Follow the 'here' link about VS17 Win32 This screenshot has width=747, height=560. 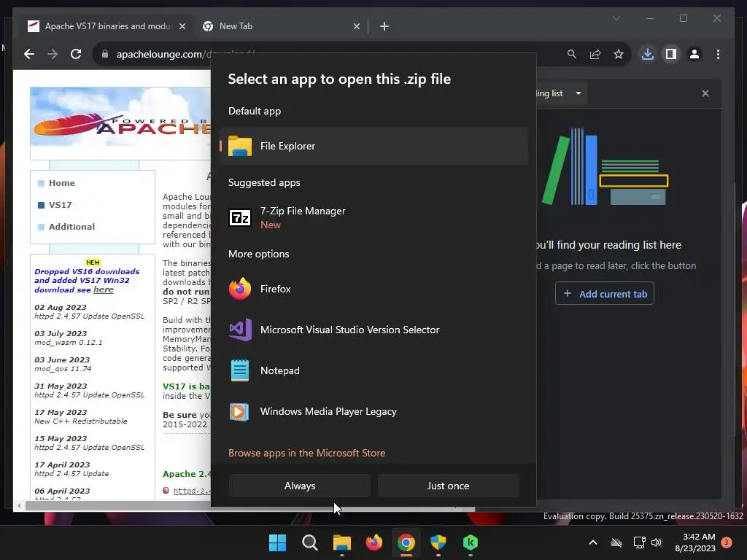click(104, 289)
